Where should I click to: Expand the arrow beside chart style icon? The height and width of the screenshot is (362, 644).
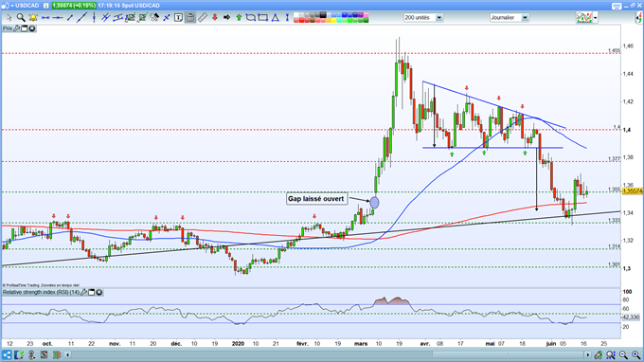595,18
